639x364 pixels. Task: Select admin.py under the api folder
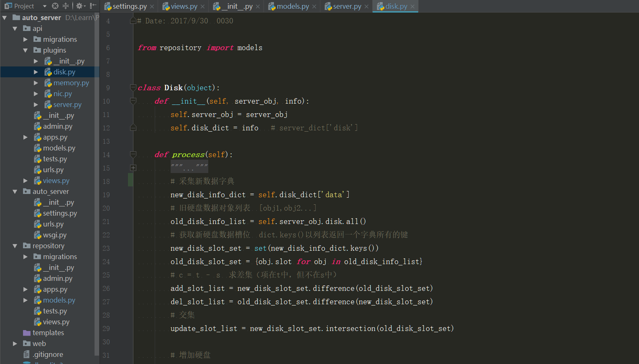pyautogui.click(x=58, y=126)
